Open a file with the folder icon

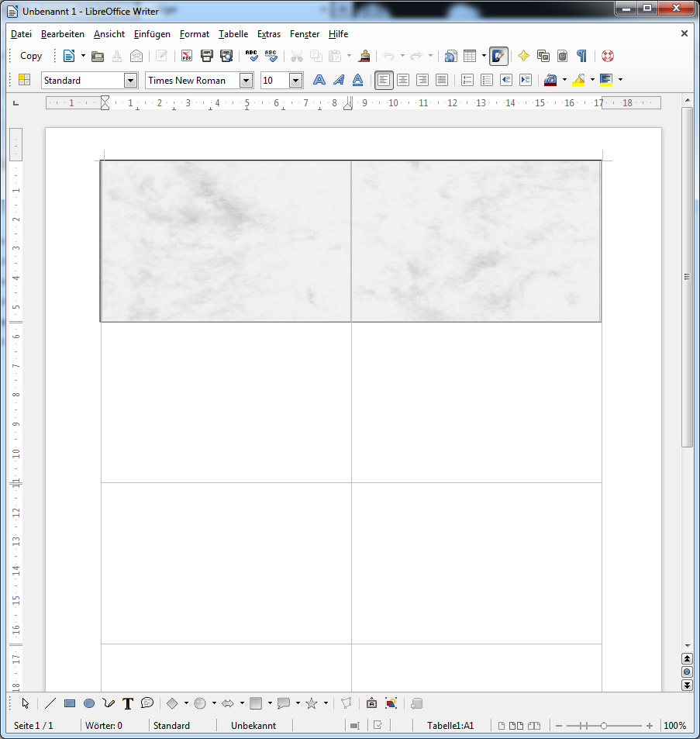(98, 56)
